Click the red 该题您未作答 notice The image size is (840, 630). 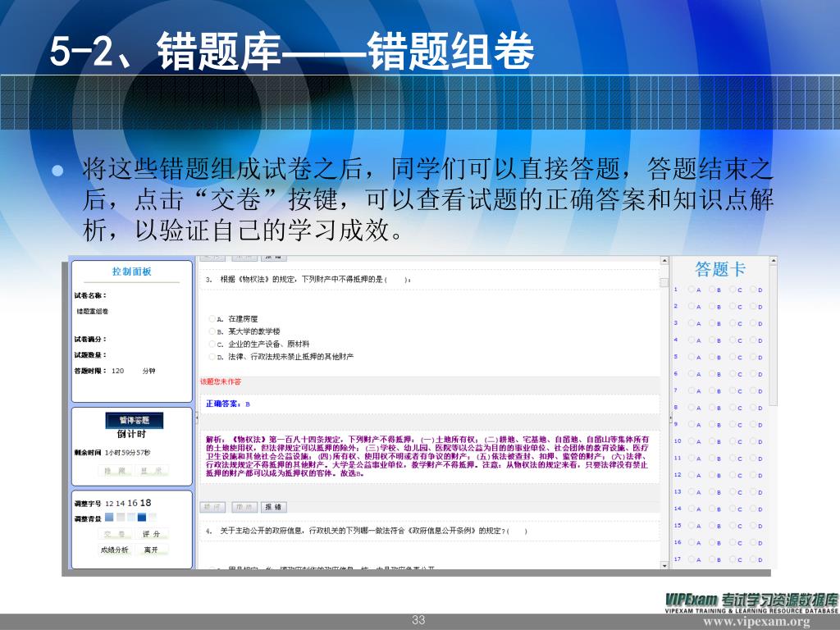click(x=221, y=382)
